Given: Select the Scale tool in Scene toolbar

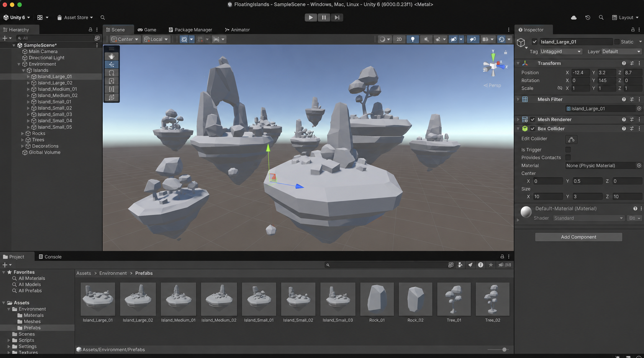Looking at the screenshot, I should (111, 81).
